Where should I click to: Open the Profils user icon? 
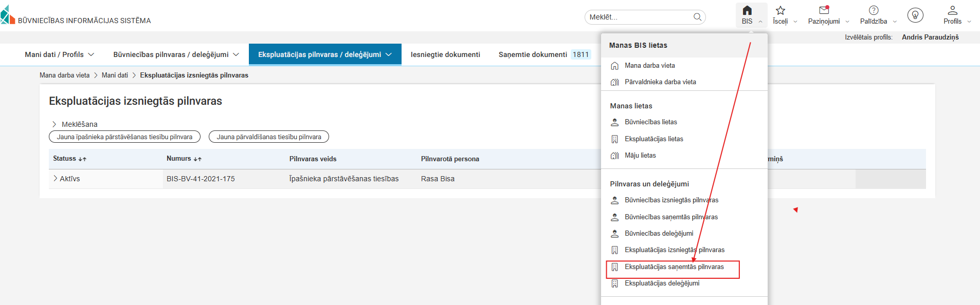coord(952,10)
